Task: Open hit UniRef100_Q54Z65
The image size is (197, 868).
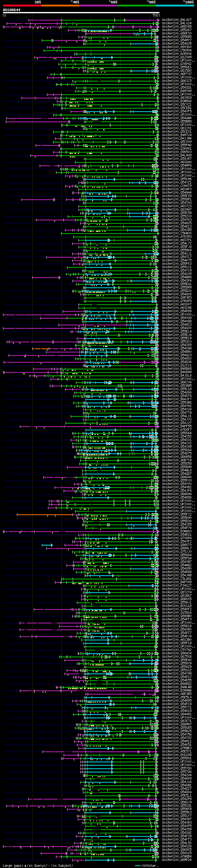Action: click(x=177, y=345)
